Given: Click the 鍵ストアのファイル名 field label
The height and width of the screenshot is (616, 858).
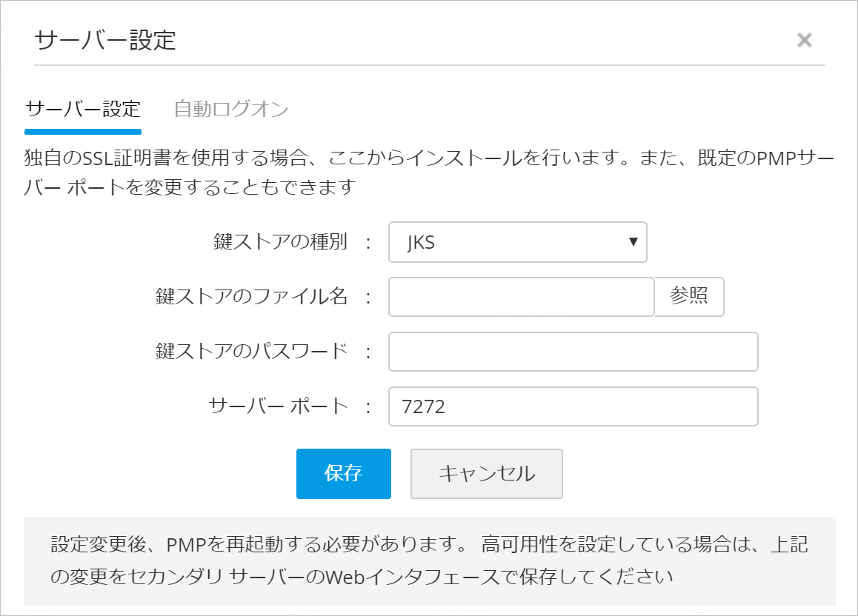Looking at the screenshot, I should tap(251, 297).
